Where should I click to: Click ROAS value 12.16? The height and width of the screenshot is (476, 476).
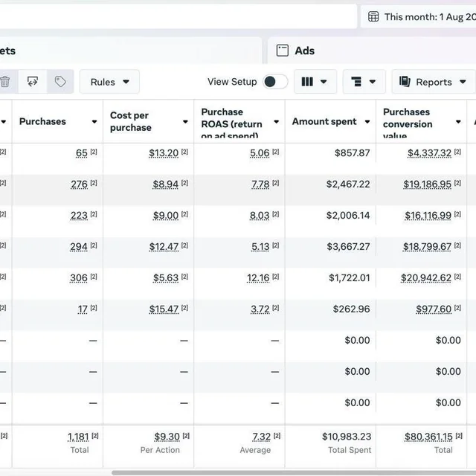coord(258,278)
